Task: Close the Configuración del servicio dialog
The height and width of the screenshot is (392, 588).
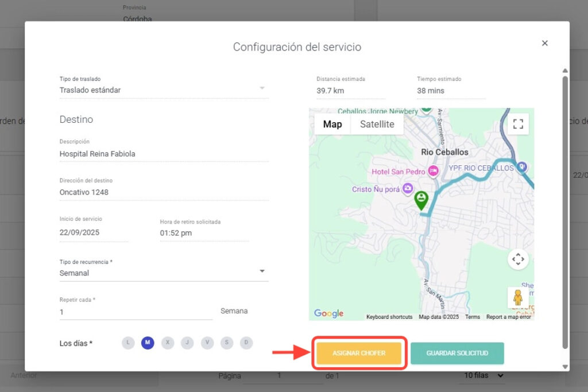Action: point(545,43)
